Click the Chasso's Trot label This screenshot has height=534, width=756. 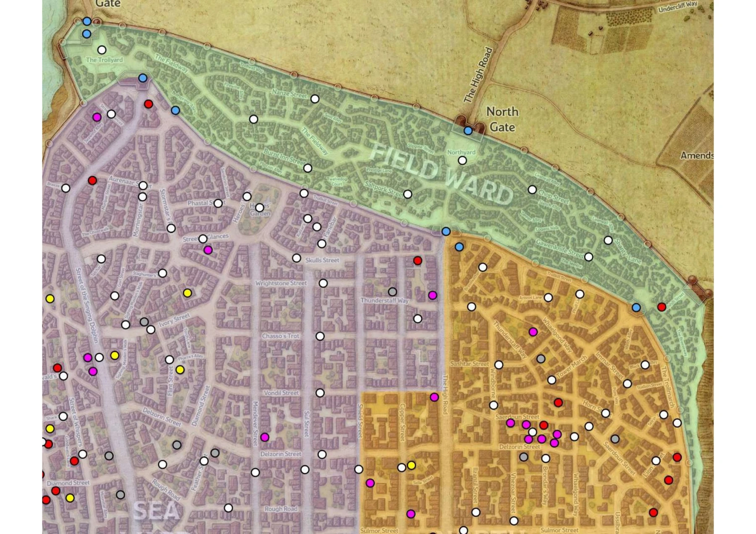pos(281,336)
